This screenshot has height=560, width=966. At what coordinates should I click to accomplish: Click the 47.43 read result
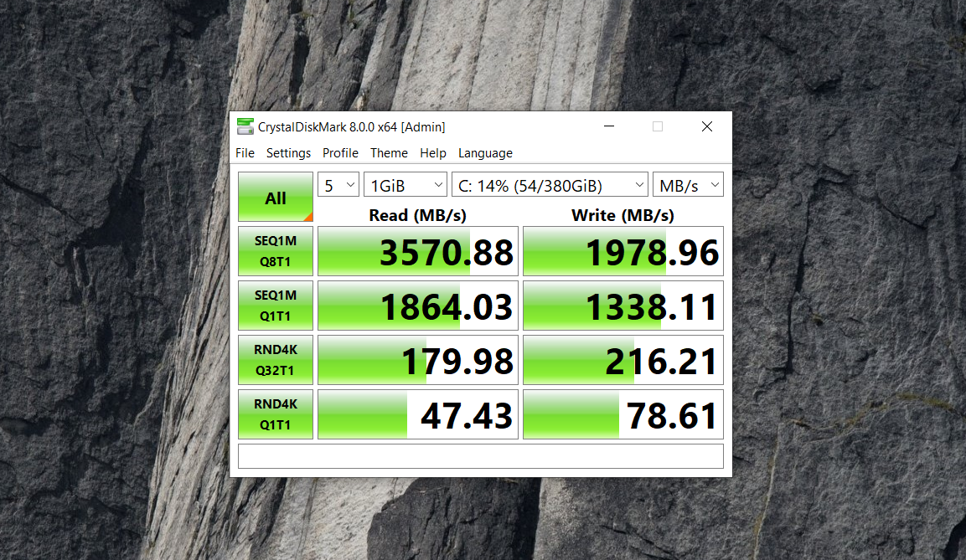click(418, 414)
